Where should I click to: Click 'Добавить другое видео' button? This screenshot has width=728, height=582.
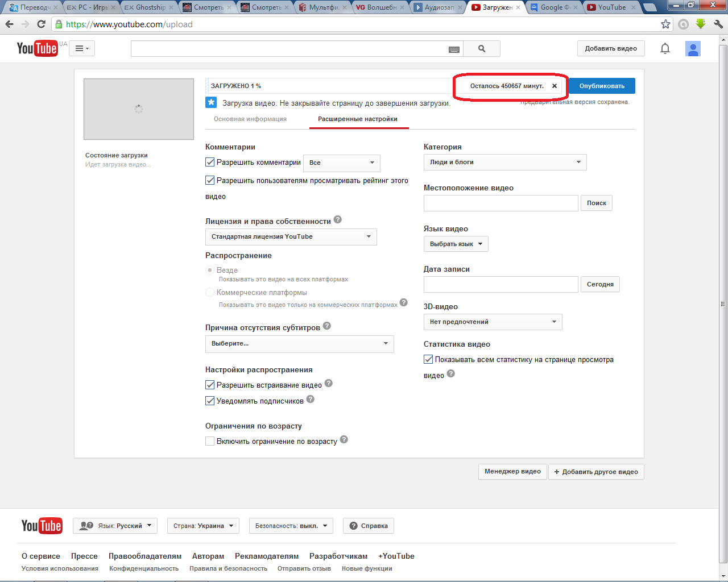(596, 472)
